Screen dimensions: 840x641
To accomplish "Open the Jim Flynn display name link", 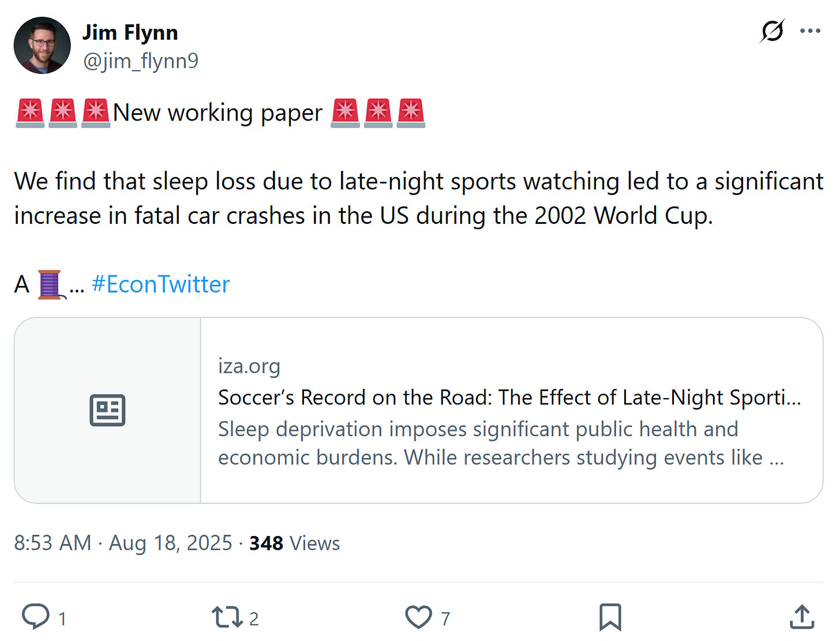I will coord(130,33).
